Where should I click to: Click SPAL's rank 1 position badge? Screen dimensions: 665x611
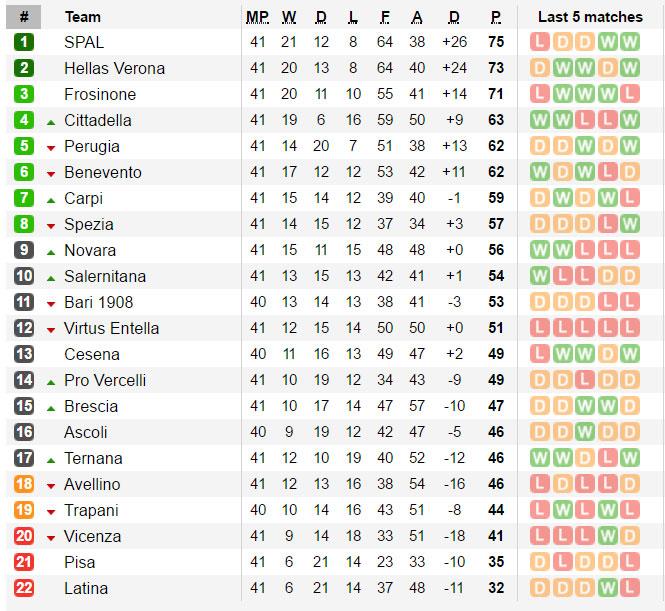(x=24, y=42)
